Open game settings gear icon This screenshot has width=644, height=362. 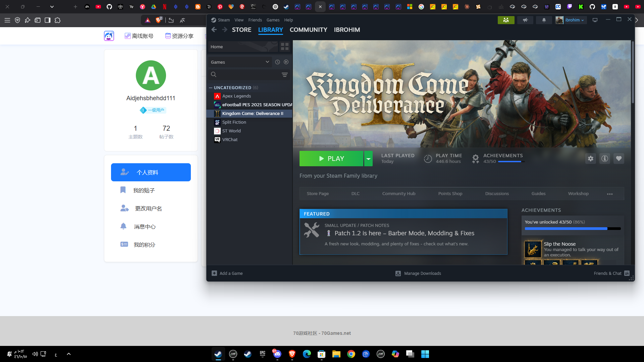591,159
